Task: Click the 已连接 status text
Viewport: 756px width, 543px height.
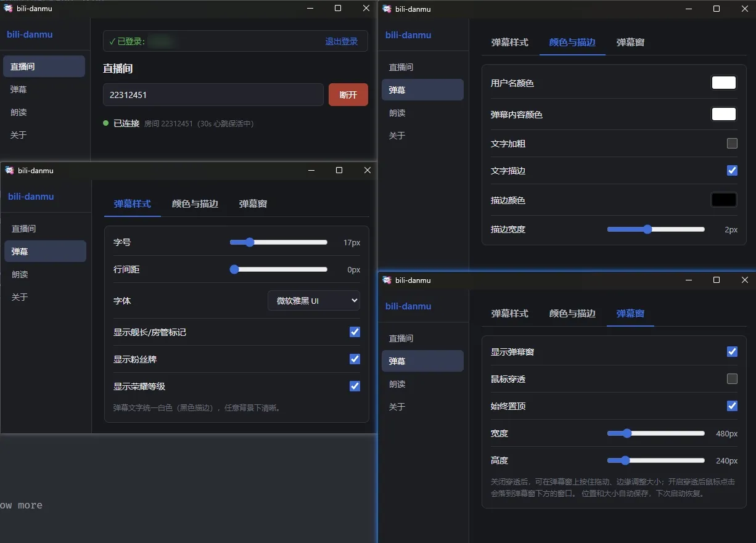Action: coord(126,123)
